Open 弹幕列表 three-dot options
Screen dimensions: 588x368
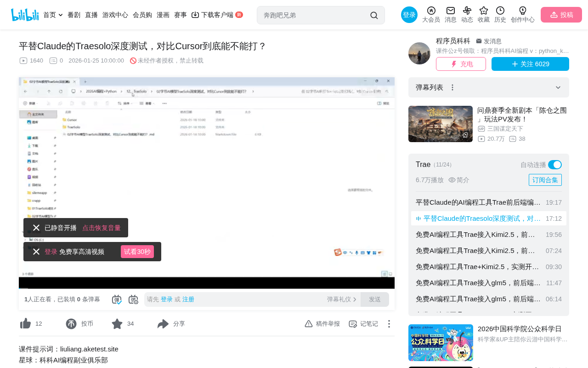coord(452,87)
